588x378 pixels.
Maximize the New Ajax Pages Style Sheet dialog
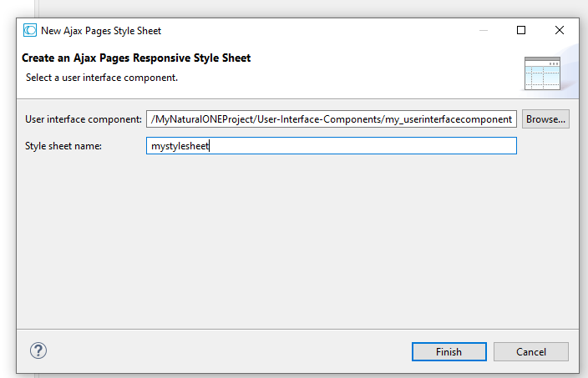click(x=521, y=30)
